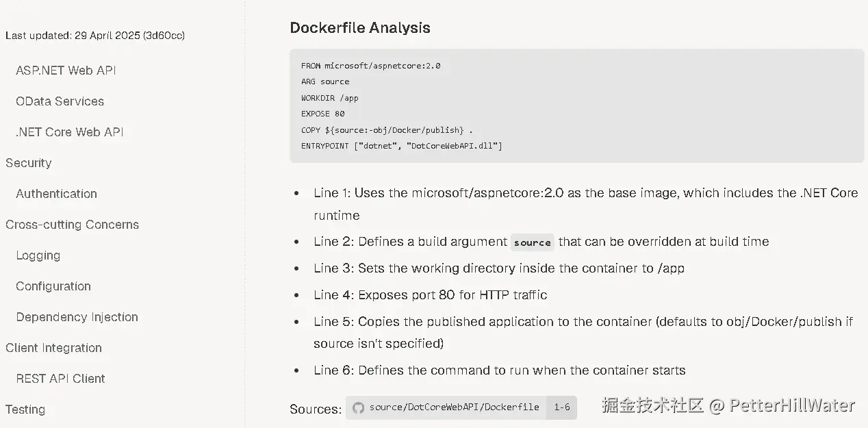Click the 3d60cc commit hash
The image size is (868, 428).
(164, 36)
